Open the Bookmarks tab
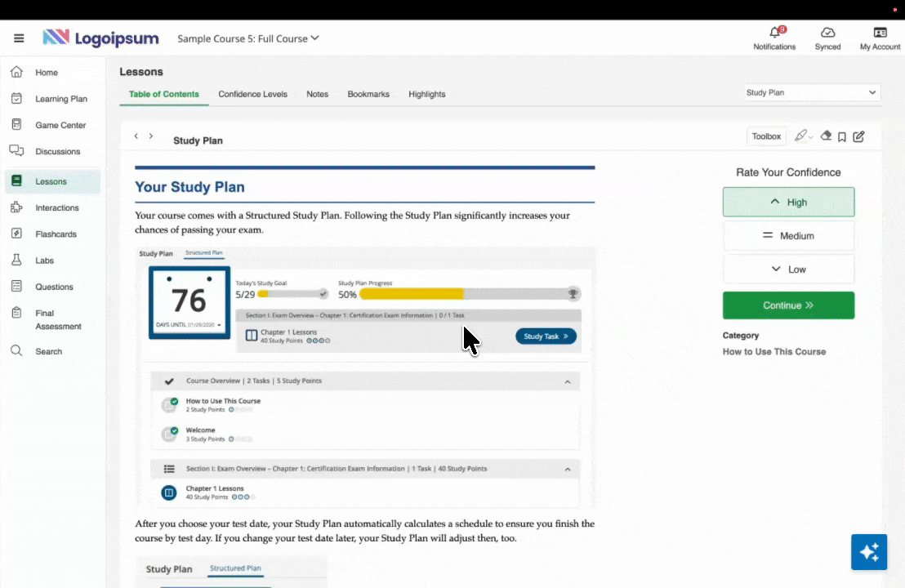This screenshot has height=588, width=905. click(368, 94)
